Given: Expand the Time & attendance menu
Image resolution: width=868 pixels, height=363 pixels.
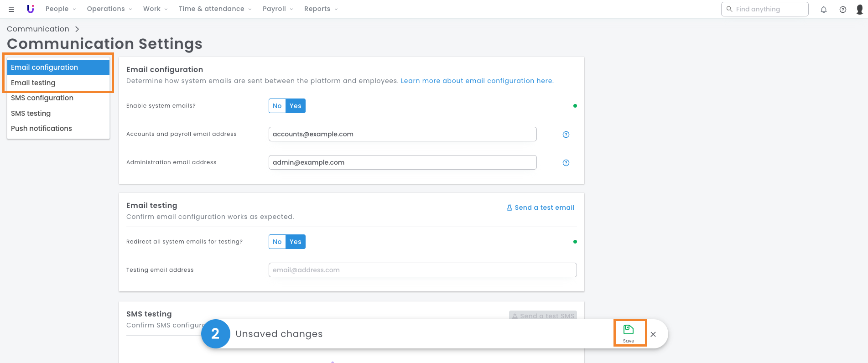Looking at the screenshot, I should (215, 9).
